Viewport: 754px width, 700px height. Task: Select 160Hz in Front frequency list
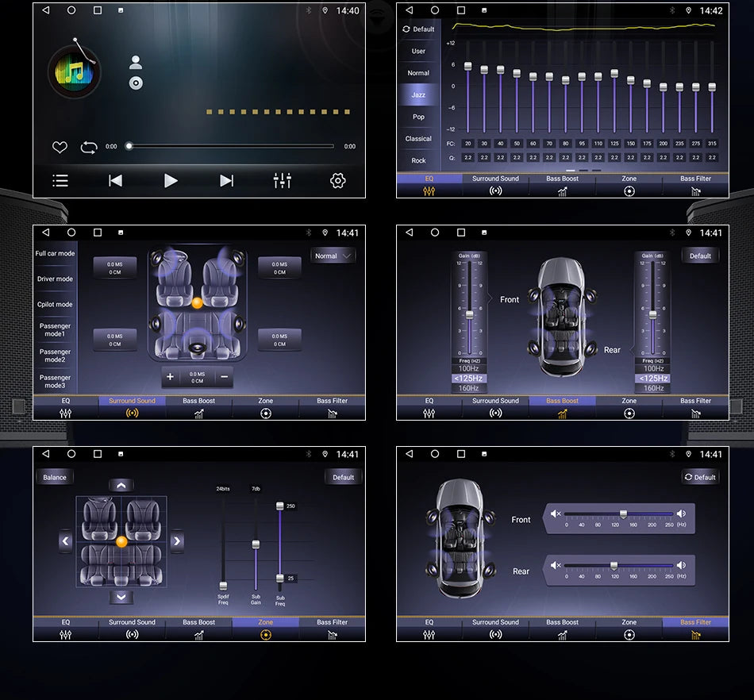(x=468, y=388)
